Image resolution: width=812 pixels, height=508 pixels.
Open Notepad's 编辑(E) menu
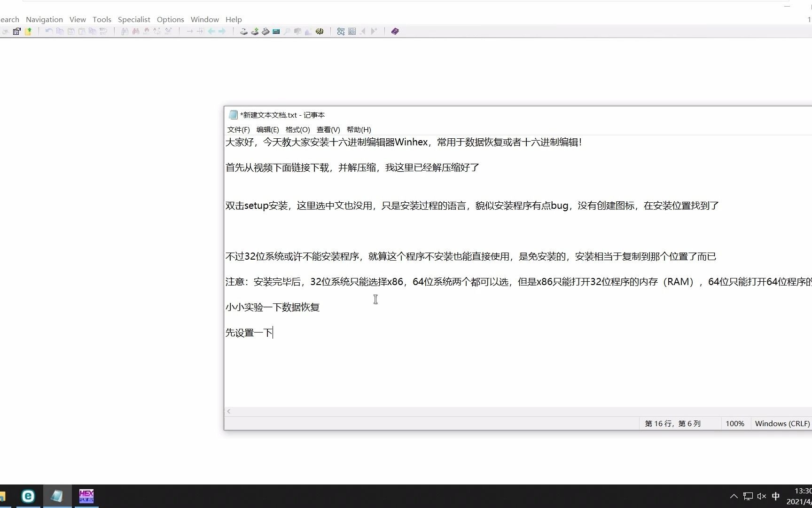click(x=268, y=129)
